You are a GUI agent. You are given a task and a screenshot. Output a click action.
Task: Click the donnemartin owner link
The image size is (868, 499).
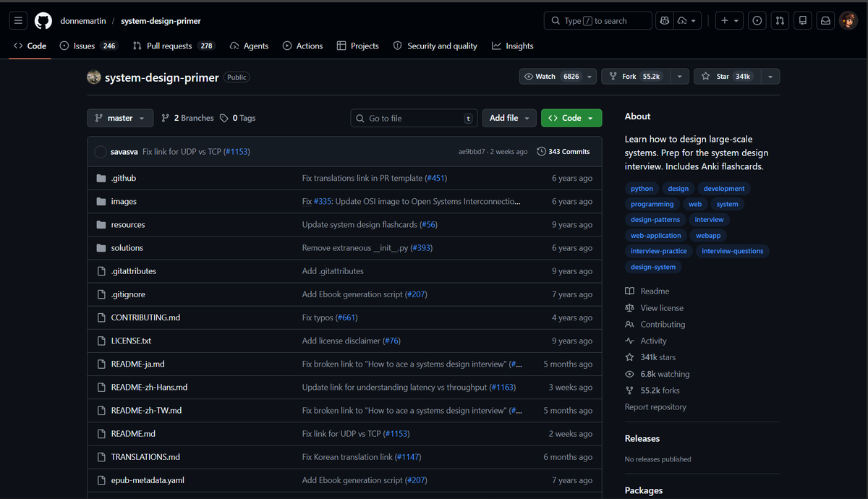pyautogui.click(x=82, y=21)
